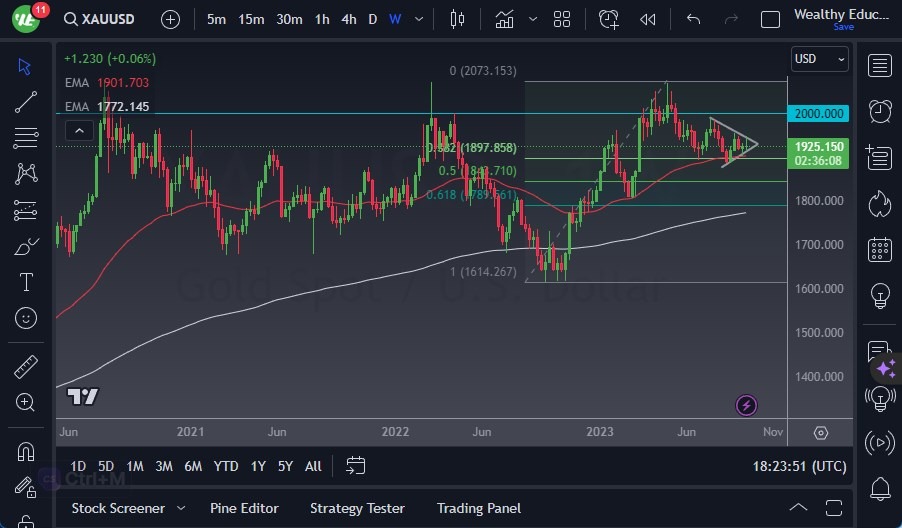
Task: Open the USD currency dropdown
Action: click(818, 59)
